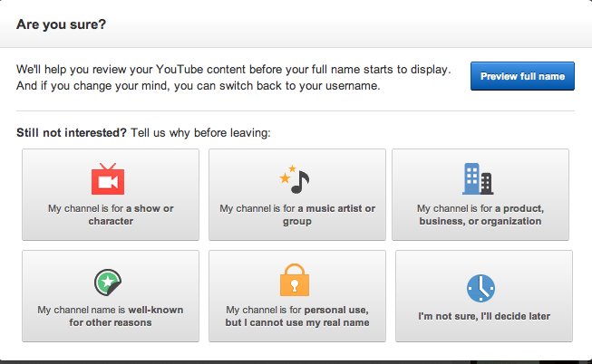Select 'channel name is well-known for other reasons'
The width and height of the screenshot is (592, 364).
(x=111, y=296)
